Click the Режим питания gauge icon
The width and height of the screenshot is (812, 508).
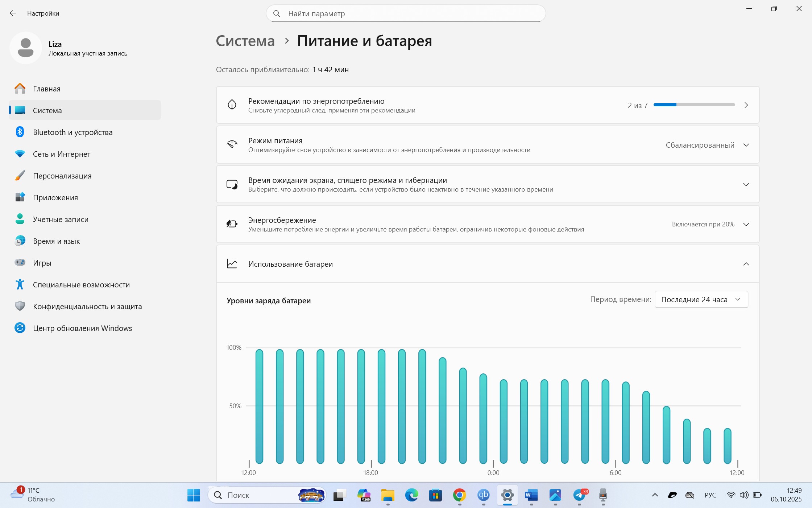coord(232,144)
